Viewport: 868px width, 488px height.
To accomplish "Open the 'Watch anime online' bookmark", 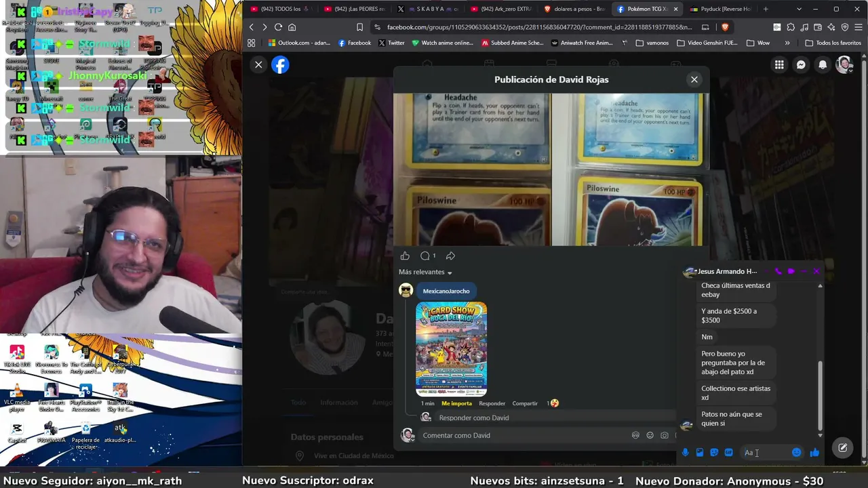I will (442, 43).
